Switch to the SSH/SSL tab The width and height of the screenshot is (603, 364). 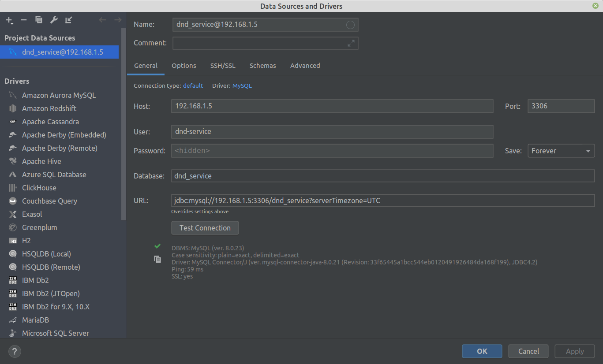[223, 66]
